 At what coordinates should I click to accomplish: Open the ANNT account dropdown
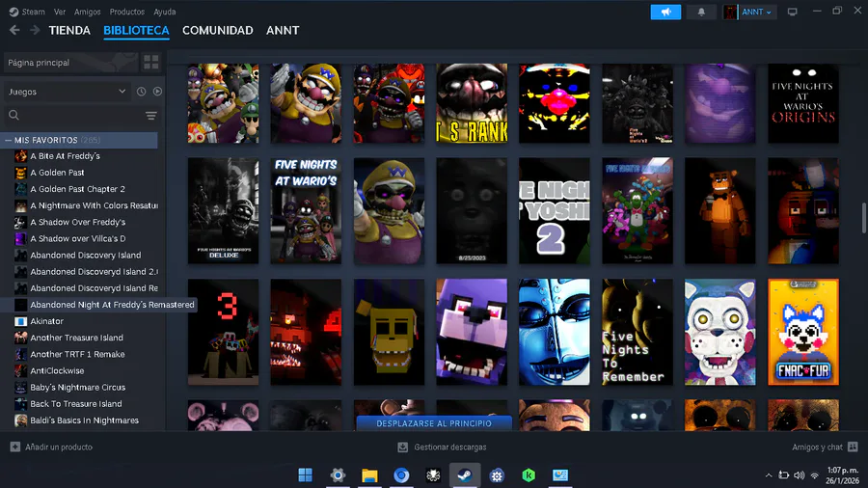(x=756, y=12)
